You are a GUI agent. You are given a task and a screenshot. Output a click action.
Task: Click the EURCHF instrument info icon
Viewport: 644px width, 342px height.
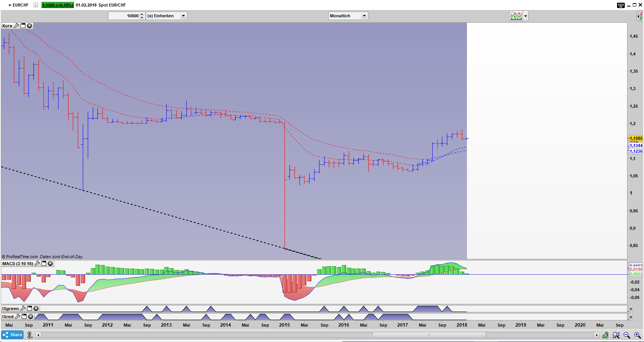click(35, 5)
